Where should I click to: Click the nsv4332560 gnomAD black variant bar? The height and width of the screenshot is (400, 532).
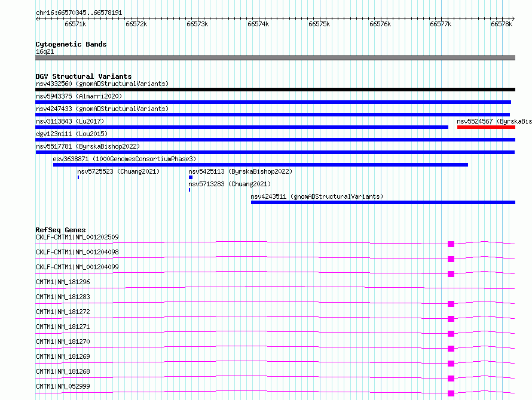275,90
